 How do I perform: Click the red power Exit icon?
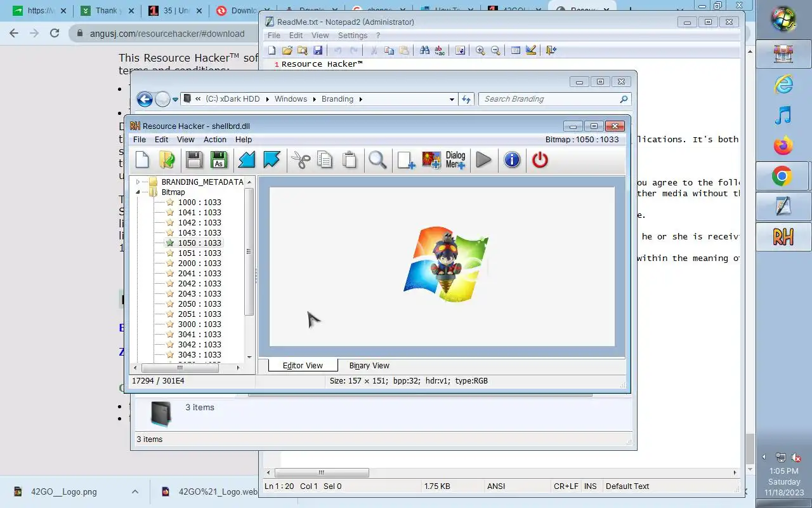click(540, 160)
